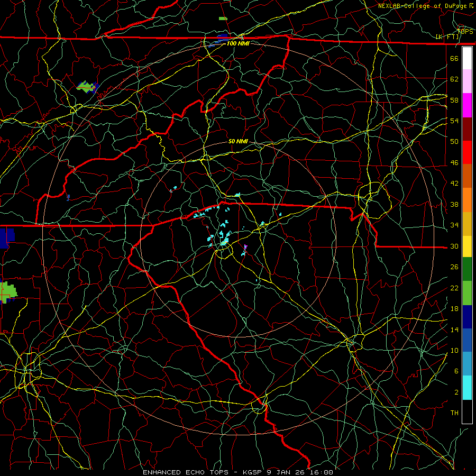Click the legend value '58'
This screenshot has height=476, width=476.
454,100
